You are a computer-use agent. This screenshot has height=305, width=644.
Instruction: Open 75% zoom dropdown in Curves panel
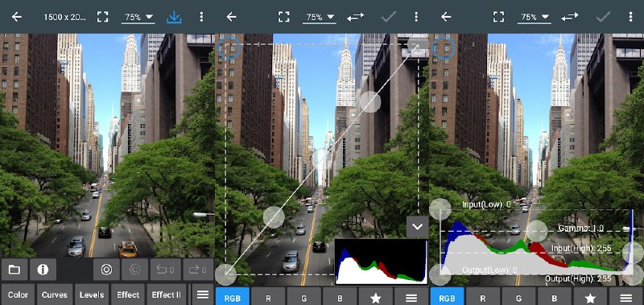coord(320,17)
